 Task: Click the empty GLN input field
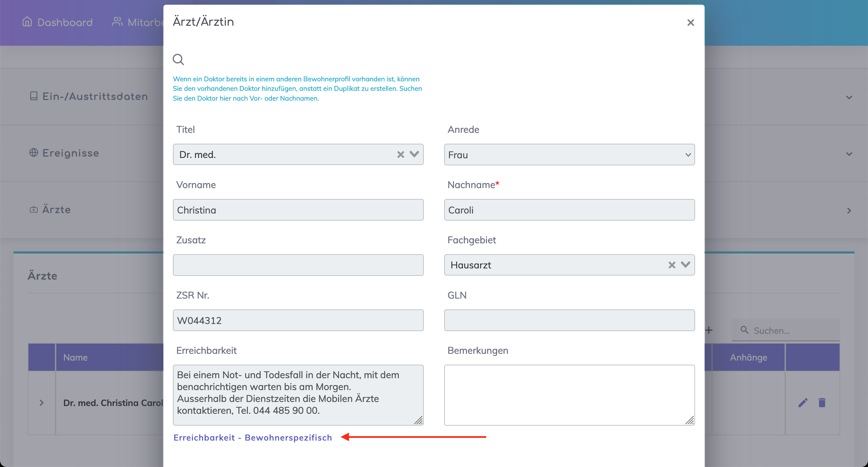point(569,320)
